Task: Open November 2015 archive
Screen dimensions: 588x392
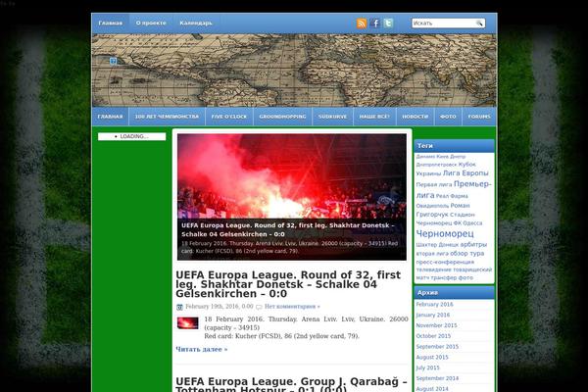Action: point(436,325)
